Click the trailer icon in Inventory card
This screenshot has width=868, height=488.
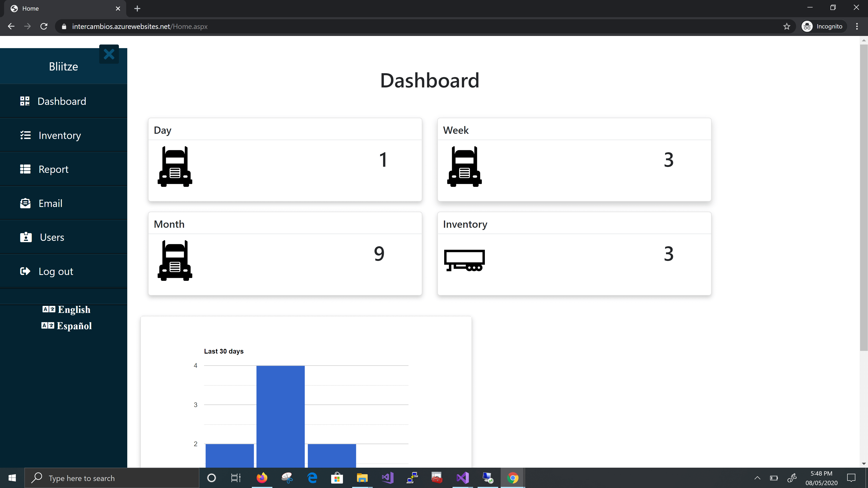(x=464, y=260)
